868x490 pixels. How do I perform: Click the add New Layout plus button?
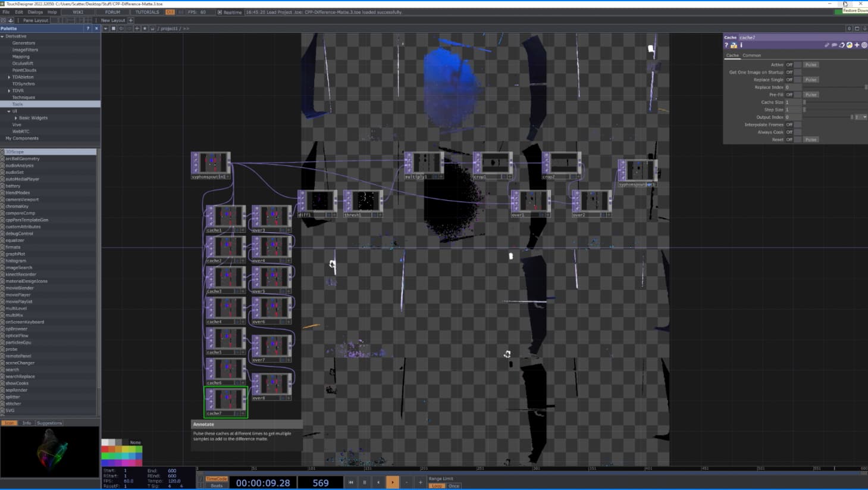coord(131,20)
